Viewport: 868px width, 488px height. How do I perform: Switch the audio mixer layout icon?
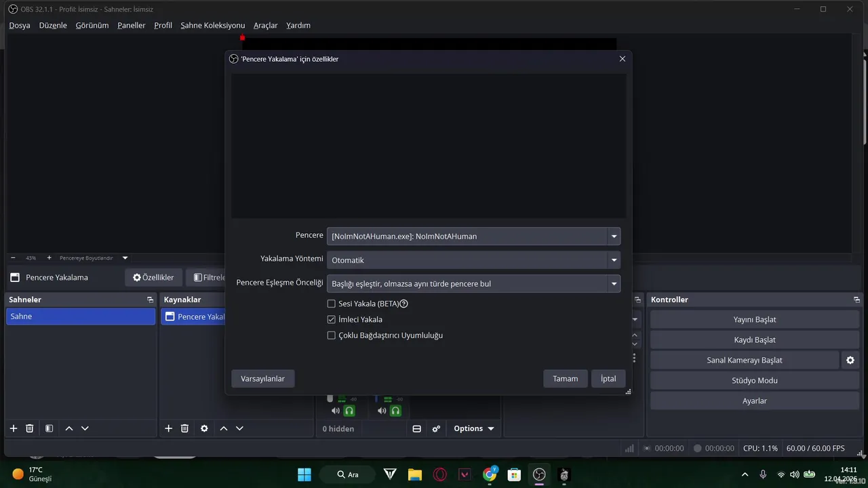[x=417, y=428]
